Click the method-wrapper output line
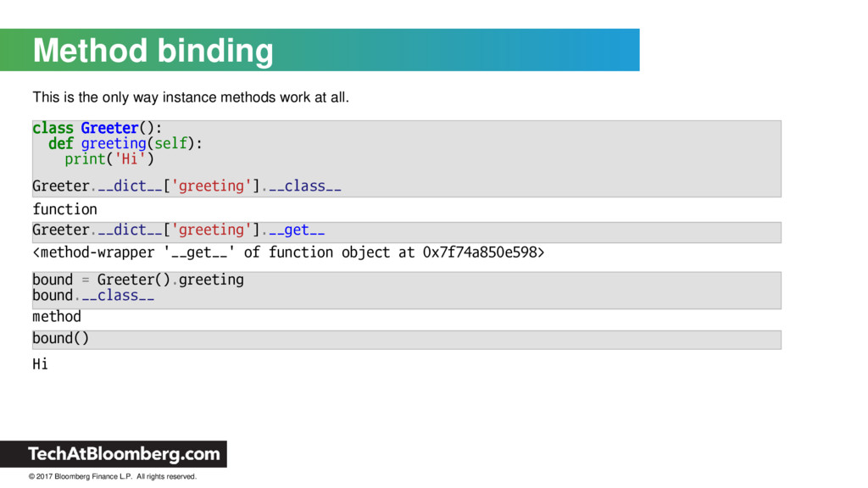Viewport: 868px width, 488px height. pos(288,252)
